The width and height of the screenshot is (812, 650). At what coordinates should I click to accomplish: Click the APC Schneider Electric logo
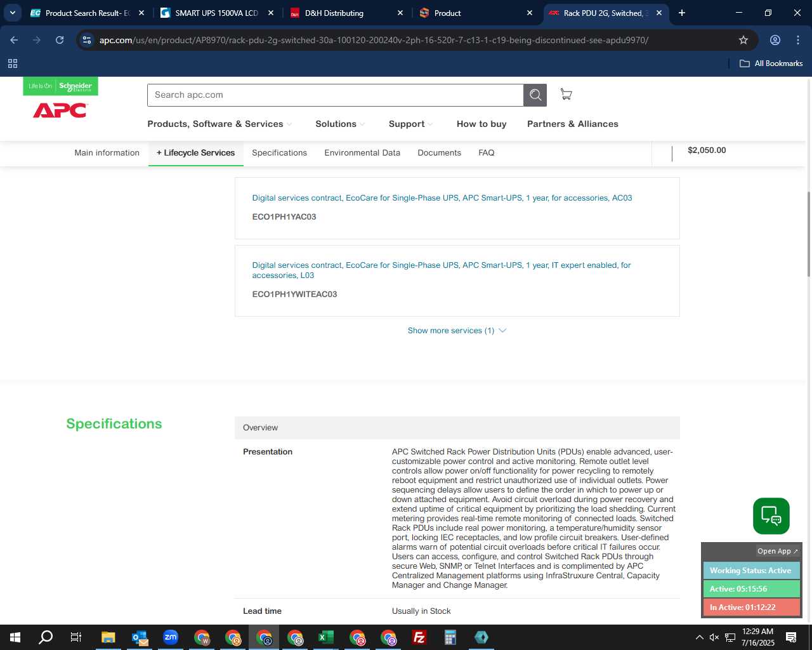[60, 98]
